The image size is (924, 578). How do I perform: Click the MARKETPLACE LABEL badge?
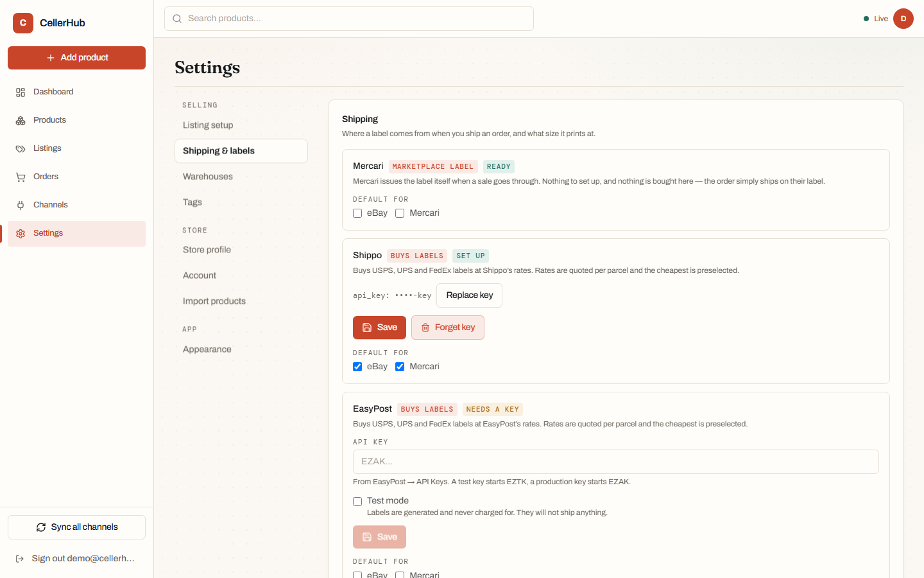click(x=433, y=167)
